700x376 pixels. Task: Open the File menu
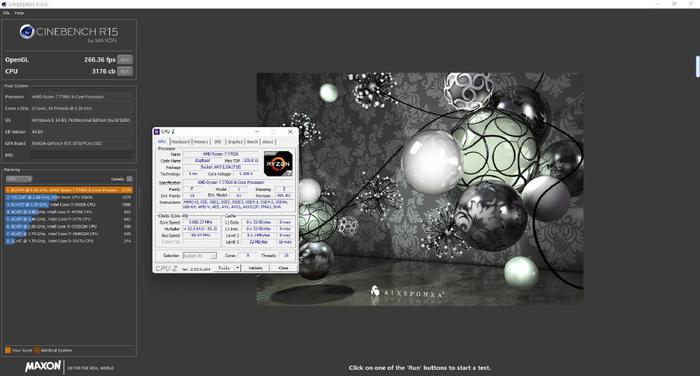[6, 13]
